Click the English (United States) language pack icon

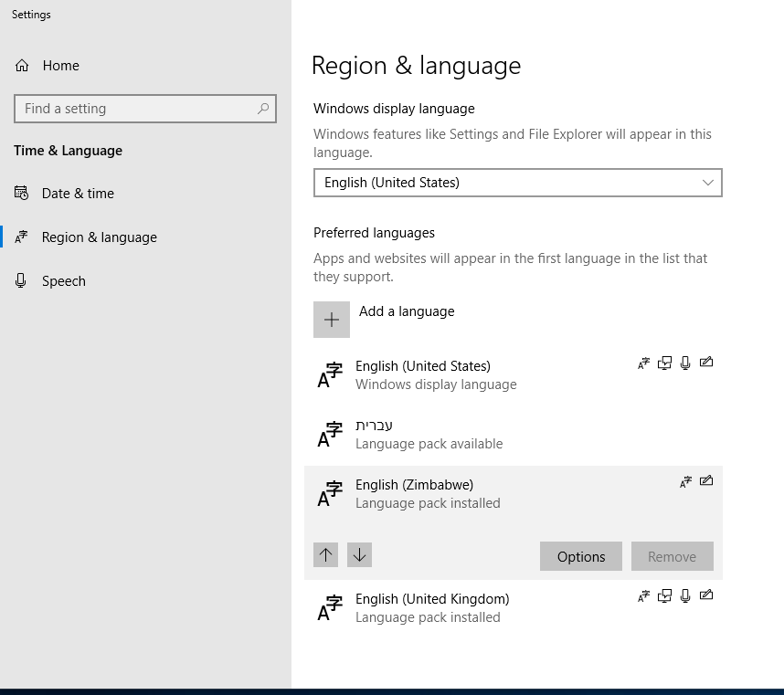(643, 363)
